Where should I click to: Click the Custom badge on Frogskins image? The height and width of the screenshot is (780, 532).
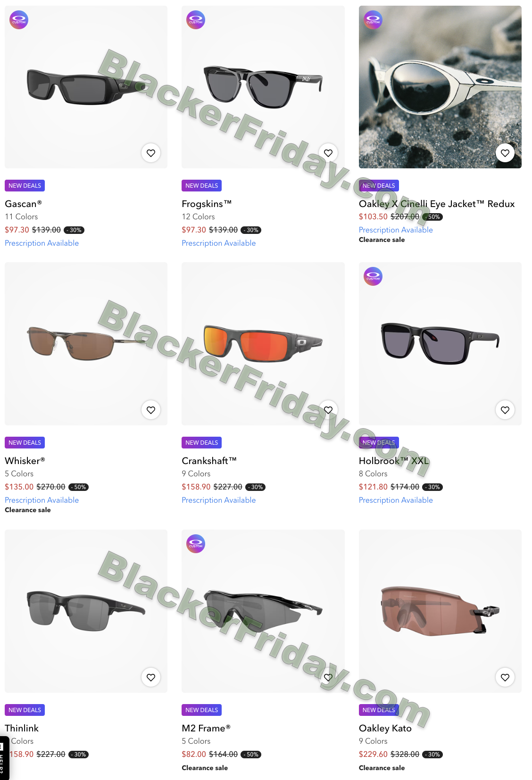click(x=196, y=20)
